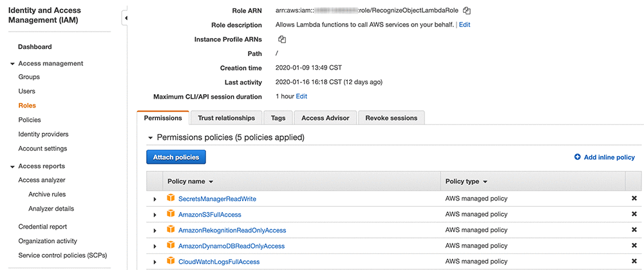Open Analyzer details under Access analyzer
644x270 pixels.
pyautogui.click(x=52, y=209)
